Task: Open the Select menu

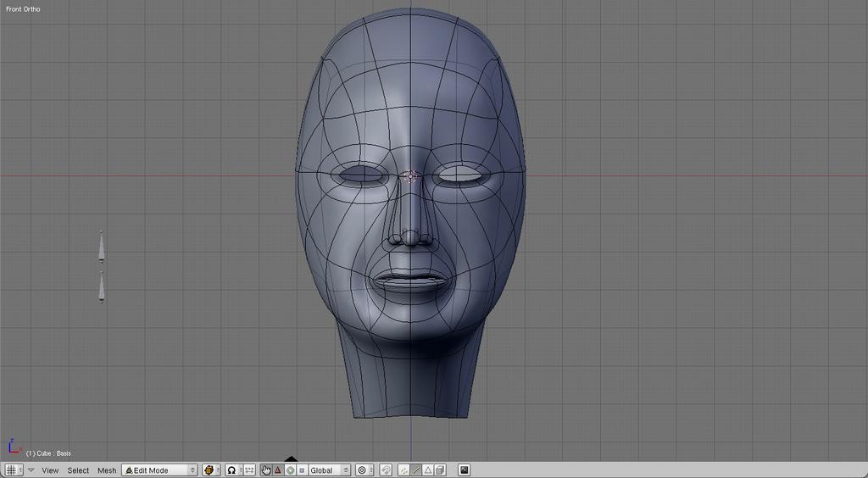Action: [x=78, y=470]
